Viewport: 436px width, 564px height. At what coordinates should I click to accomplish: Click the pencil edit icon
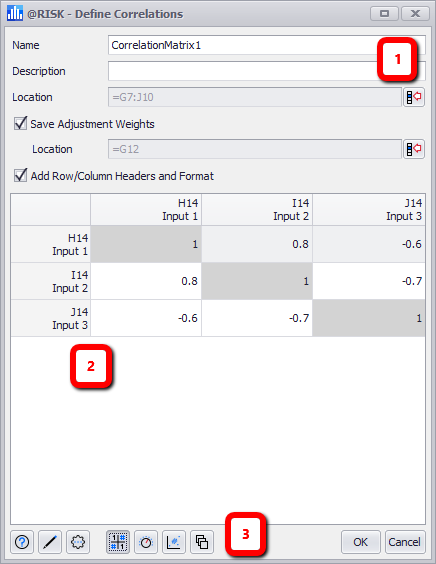(x=50, y=542)
